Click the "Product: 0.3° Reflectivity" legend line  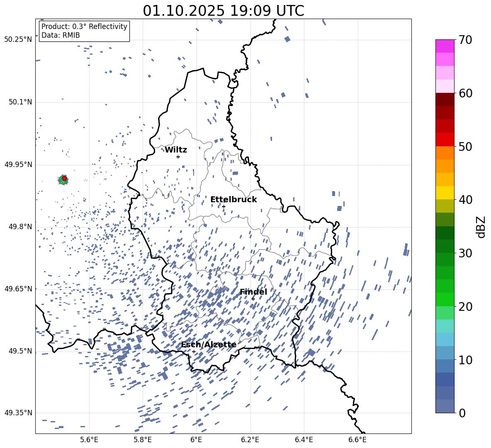[84, 26]
